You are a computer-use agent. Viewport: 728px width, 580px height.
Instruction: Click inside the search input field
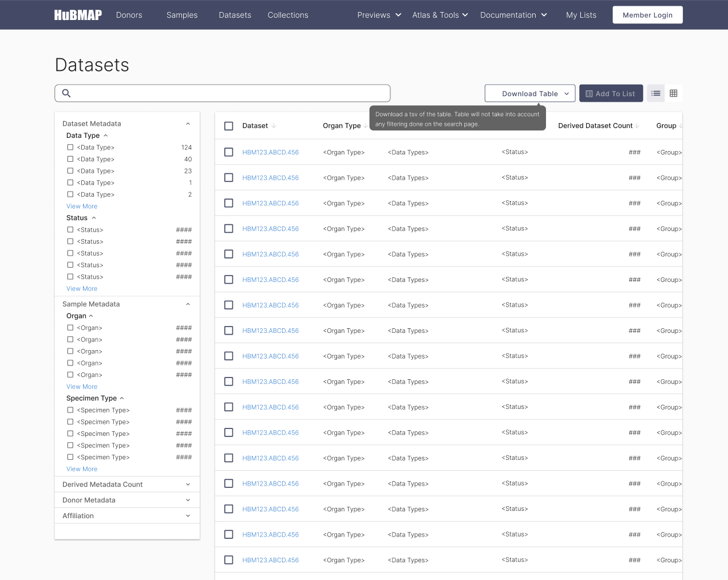(x=229, y=93)
